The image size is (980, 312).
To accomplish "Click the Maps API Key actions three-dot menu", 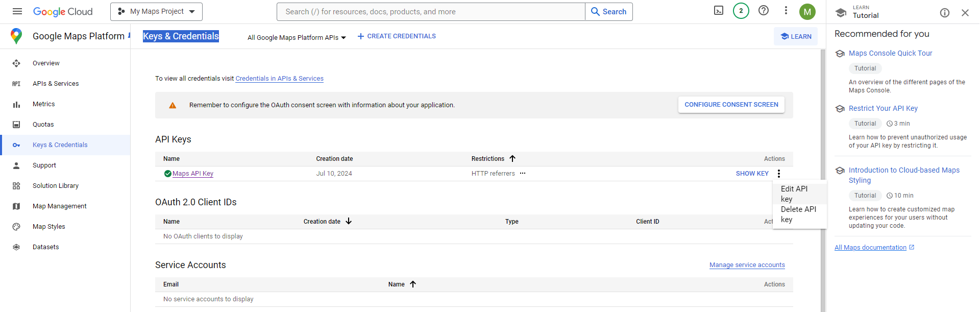I will [x=779, y=174].
